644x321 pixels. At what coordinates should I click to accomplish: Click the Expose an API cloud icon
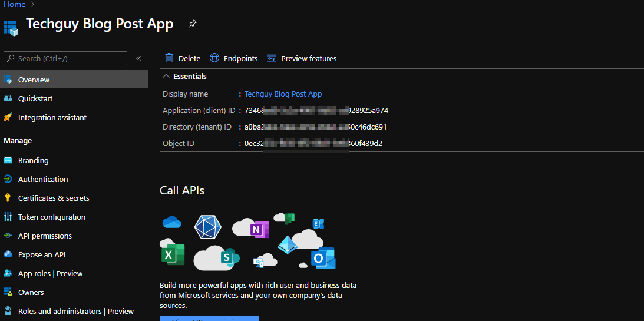point(8,255)
